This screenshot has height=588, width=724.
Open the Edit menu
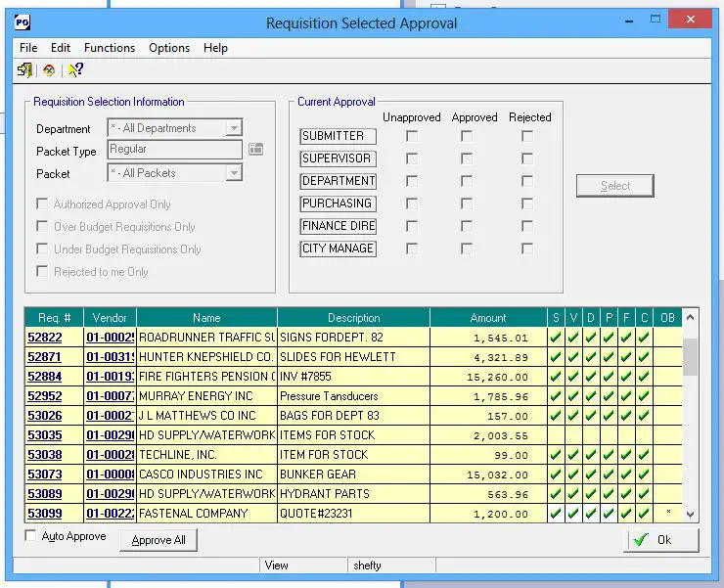pos(61,48)
